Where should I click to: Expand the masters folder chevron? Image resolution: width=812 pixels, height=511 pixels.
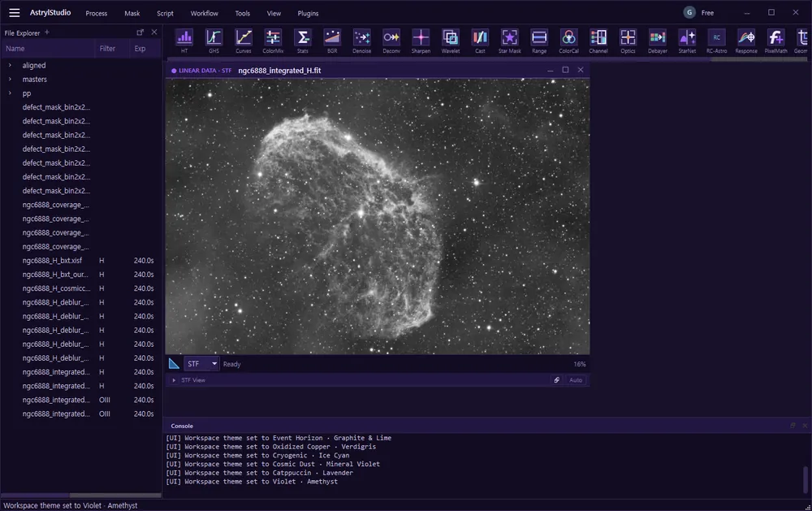click(x=10, y=80)
